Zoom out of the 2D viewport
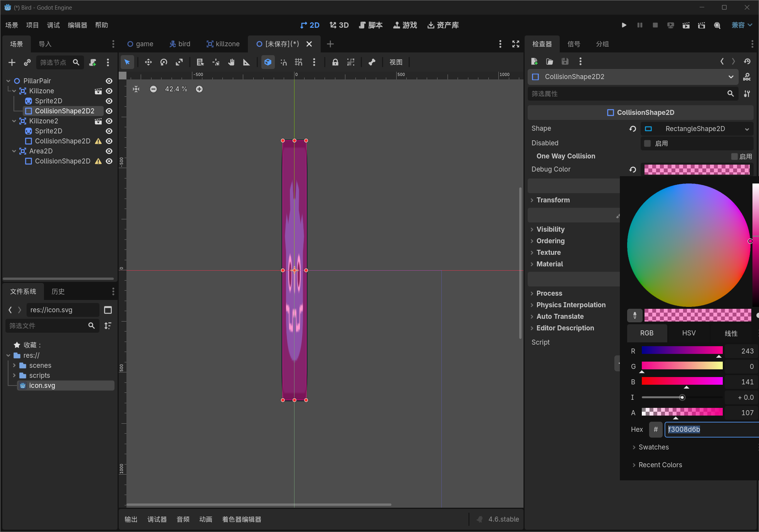The image size is (759, 532). [153, 89]
